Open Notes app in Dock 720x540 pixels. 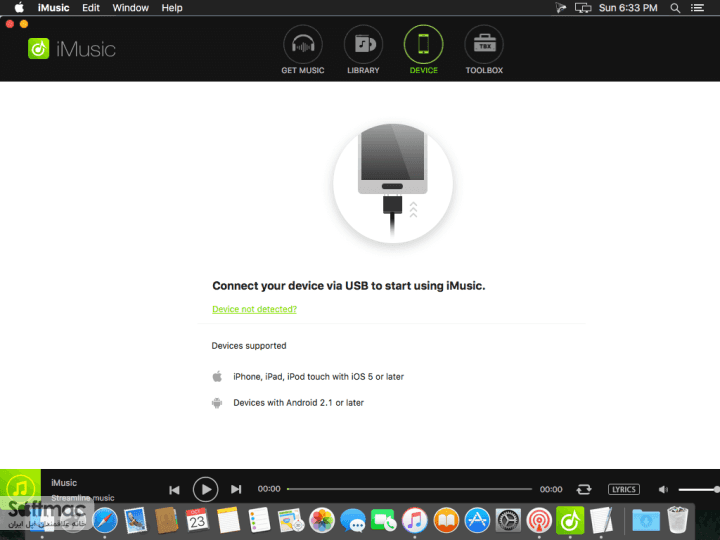coord(228,520)
